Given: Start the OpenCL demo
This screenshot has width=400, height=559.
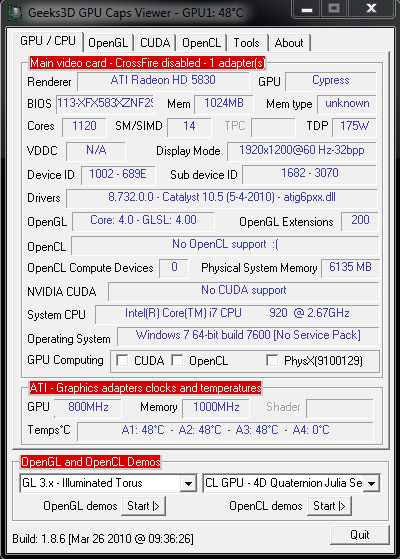Looking at the screenshot, I should coord(329,506).
